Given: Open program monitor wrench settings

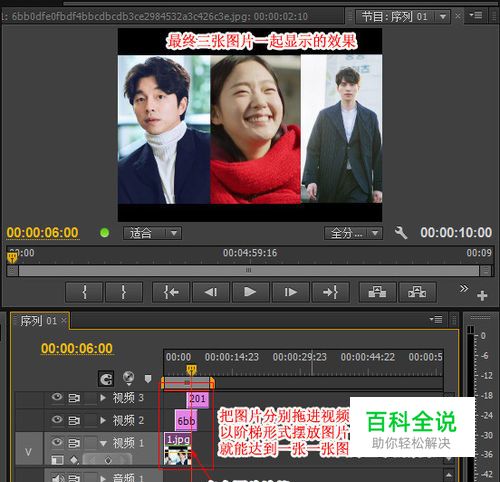Looking at the screenshot, I should (401, 233).
